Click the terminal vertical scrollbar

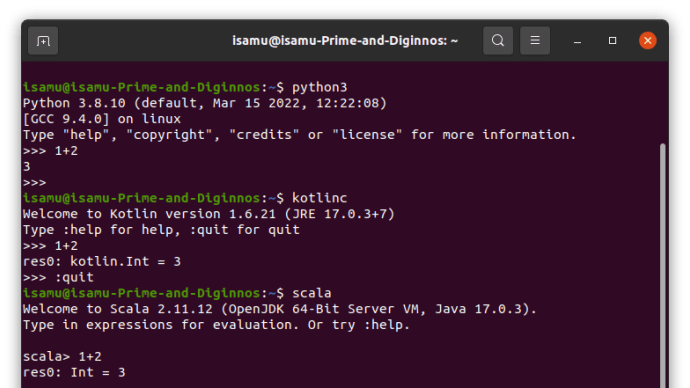click(663, 266)
